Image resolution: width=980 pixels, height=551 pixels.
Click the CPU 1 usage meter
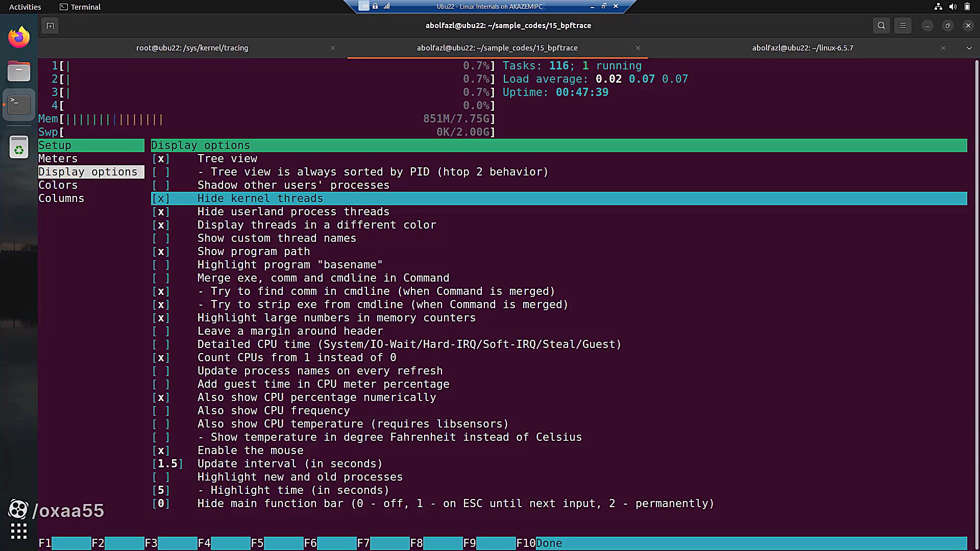pos(274,66)
